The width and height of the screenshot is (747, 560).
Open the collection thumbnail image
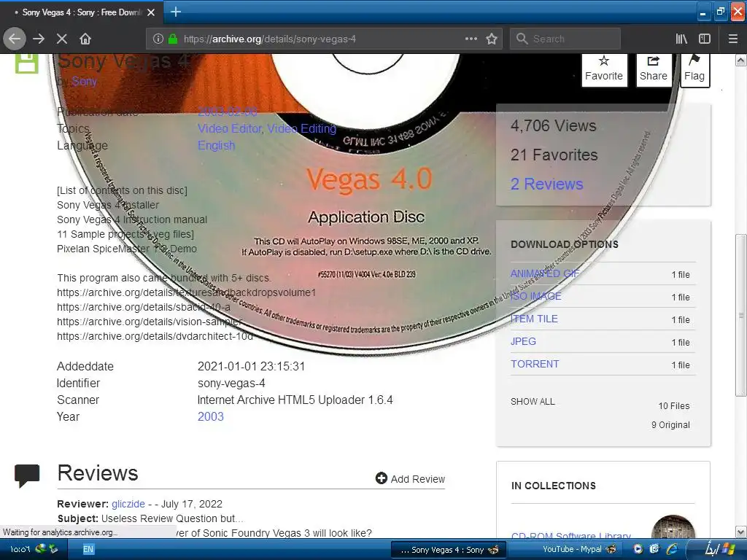(673, 527)
